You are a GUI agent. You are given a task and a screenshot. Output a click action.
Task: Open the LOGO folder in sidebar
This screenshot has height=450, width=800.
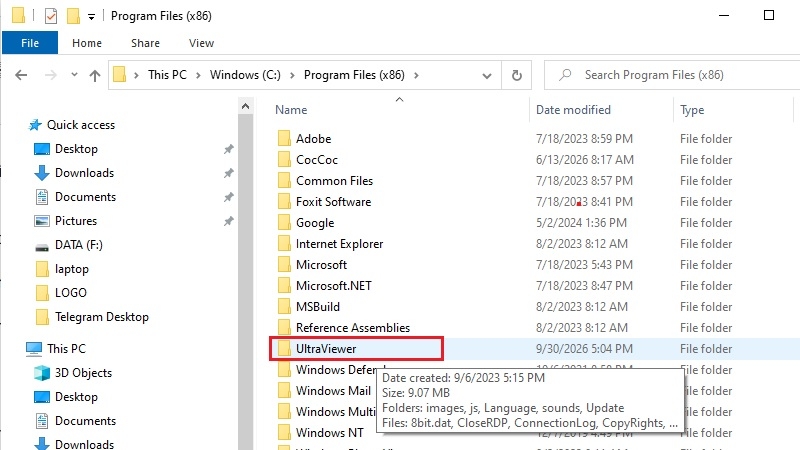coord(70,293)
